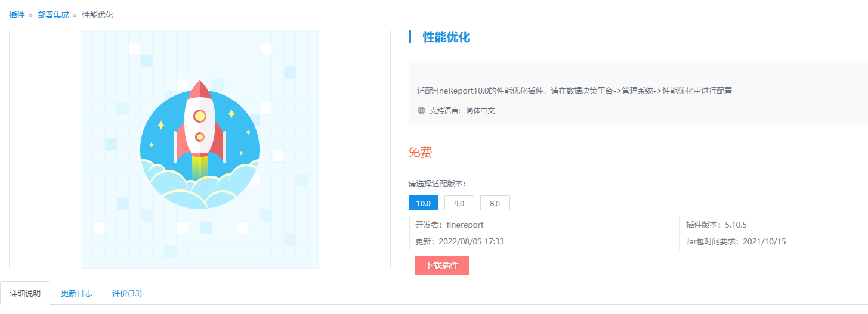The image size is (868, 314).
Task: View the 评价(33) reviews tab
Action: point(127,293)
